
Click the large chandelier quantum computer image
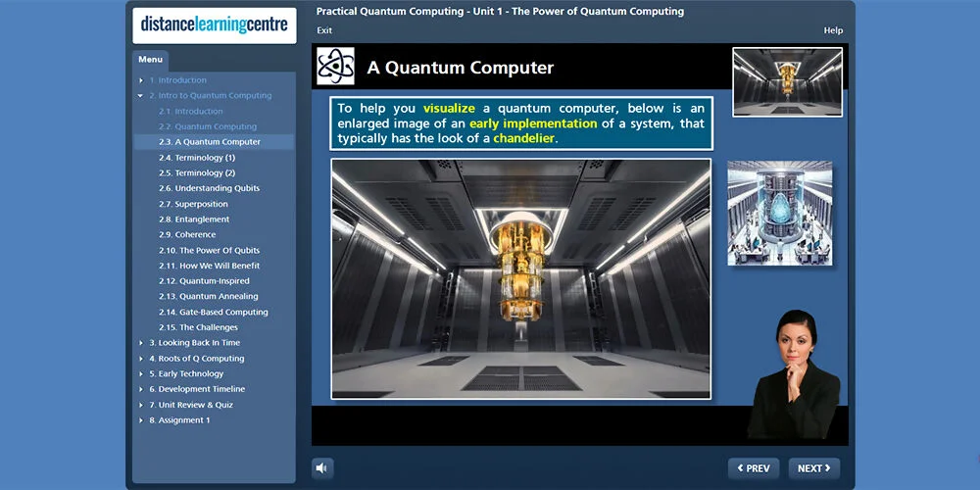pos(520,278)
